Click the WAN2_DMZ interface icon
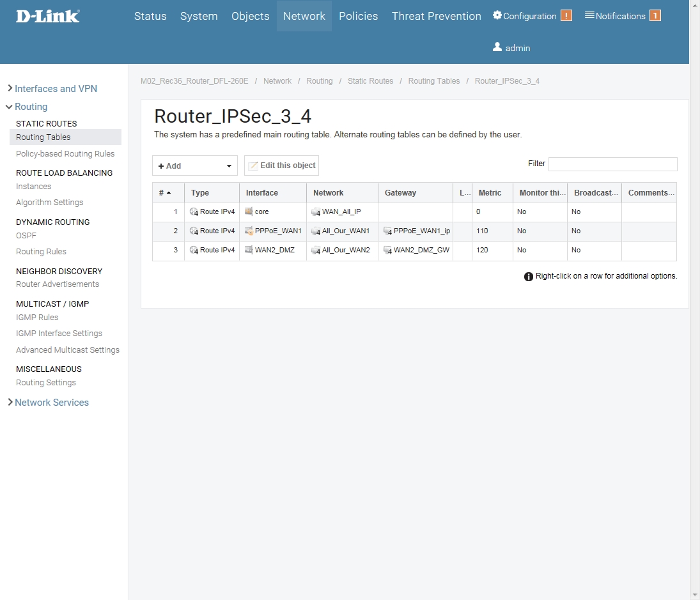The height and width of the screenshot is (600, 700). pos(249,250)
